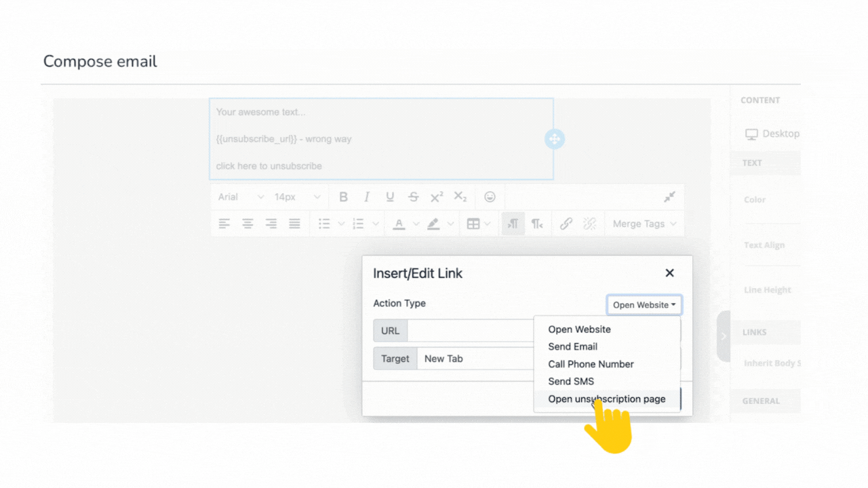Screen dimensions: 868x488
Task: Open the emoji picker
Action: coord(490,197)
